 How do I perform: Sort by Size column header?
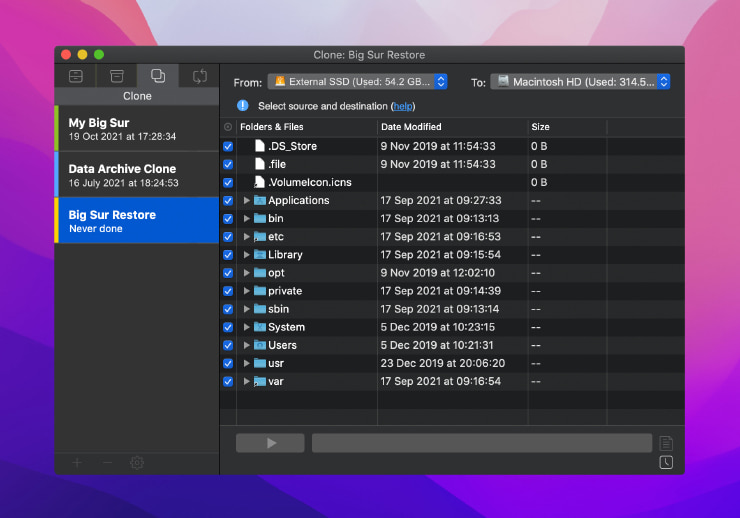[567, 127]
